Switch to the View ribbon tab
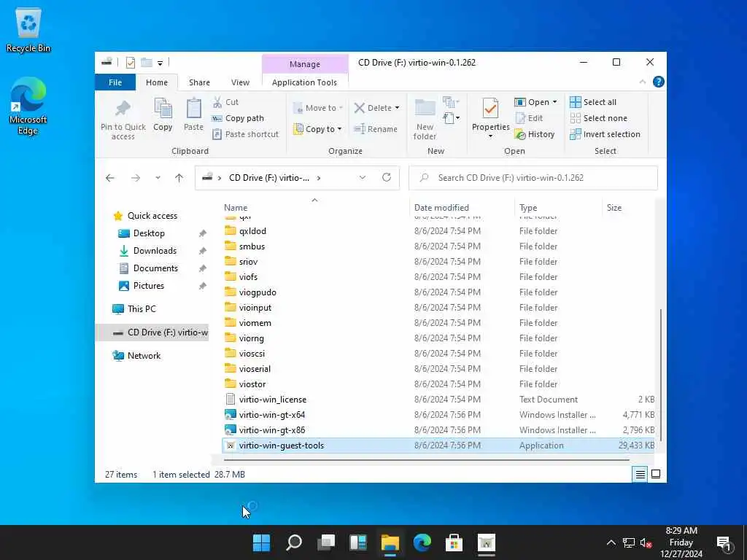This screenshot has width=747, height=560. 240,82
